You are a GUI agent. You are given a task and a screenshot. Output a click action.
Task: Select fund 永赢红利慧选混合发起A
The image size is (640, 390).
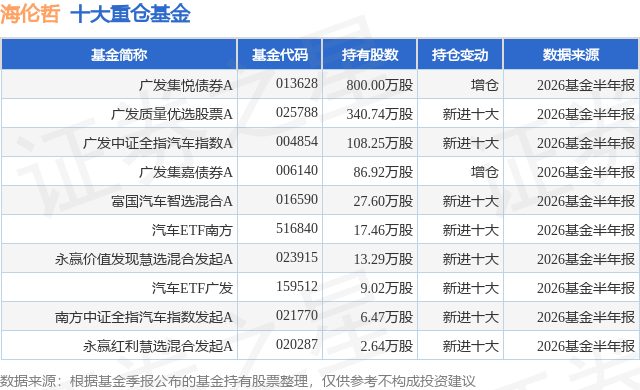(x=158, y=346)
